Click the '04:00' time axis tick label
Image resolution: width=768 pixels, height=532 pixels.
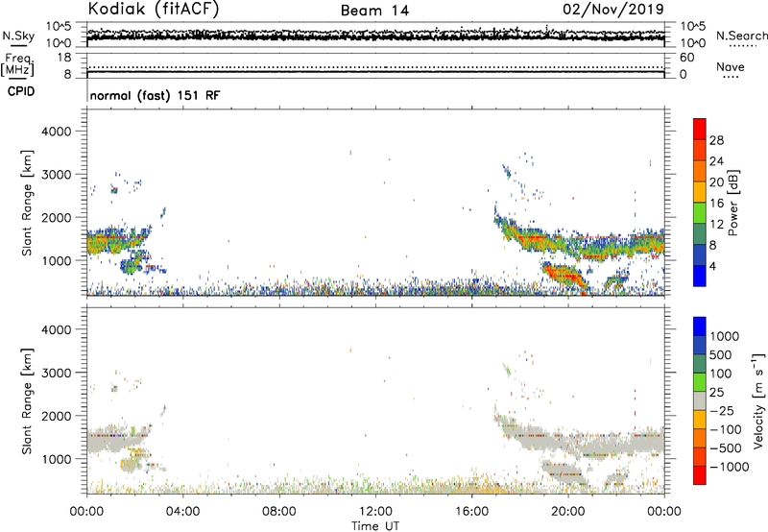click(x=182, y=512)
